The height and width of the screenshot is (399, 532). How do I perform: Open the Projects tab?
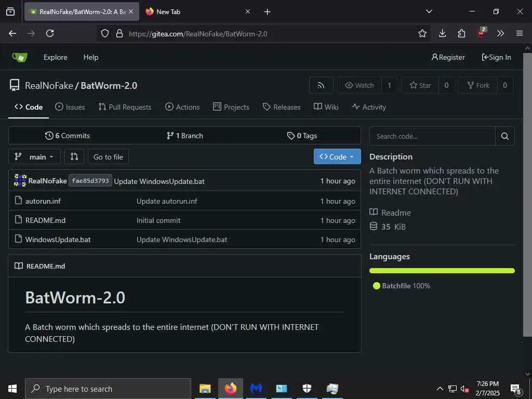(231, 107)
